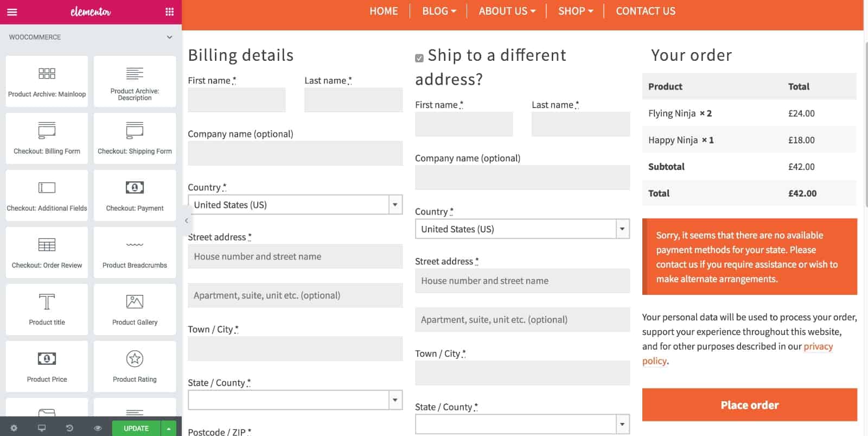The image size is (868, 436).
Task: Select Product Price widget
Action: click(47, 367)
